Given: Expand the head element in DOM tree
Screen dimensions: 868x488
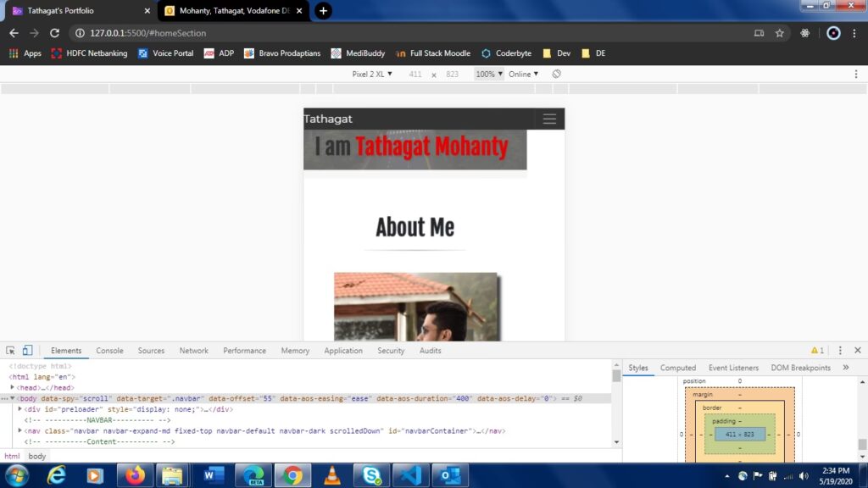Looking at the screenshot, I should pyautogui.click(x=13, y=387).
